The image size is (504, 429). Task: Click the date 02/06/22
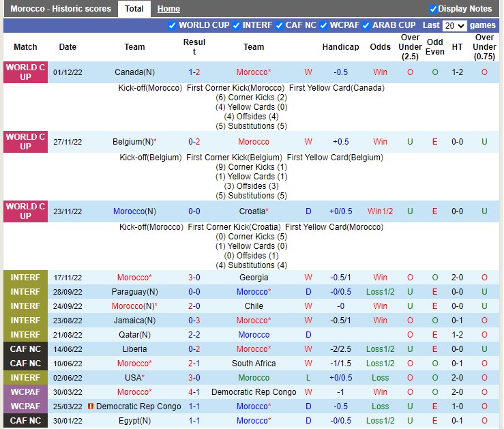(68, 378)
